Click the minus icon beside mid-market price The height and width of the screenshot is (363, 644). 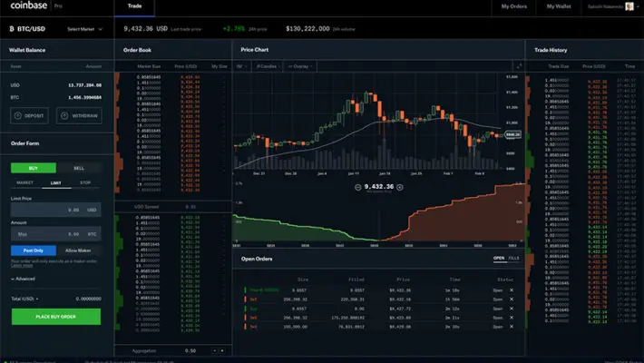(x=357, y=187)
